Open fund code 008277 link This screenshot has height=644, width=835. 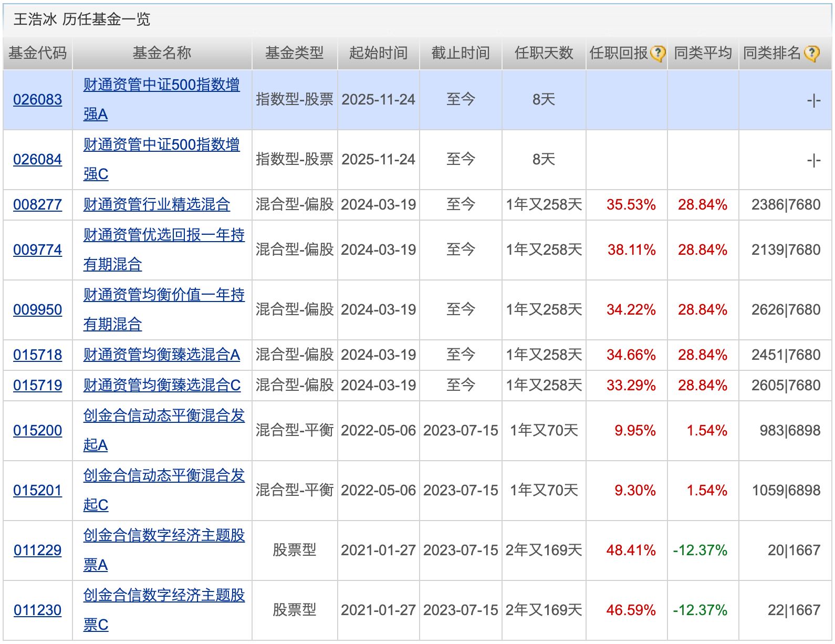[x=37, y=204]
